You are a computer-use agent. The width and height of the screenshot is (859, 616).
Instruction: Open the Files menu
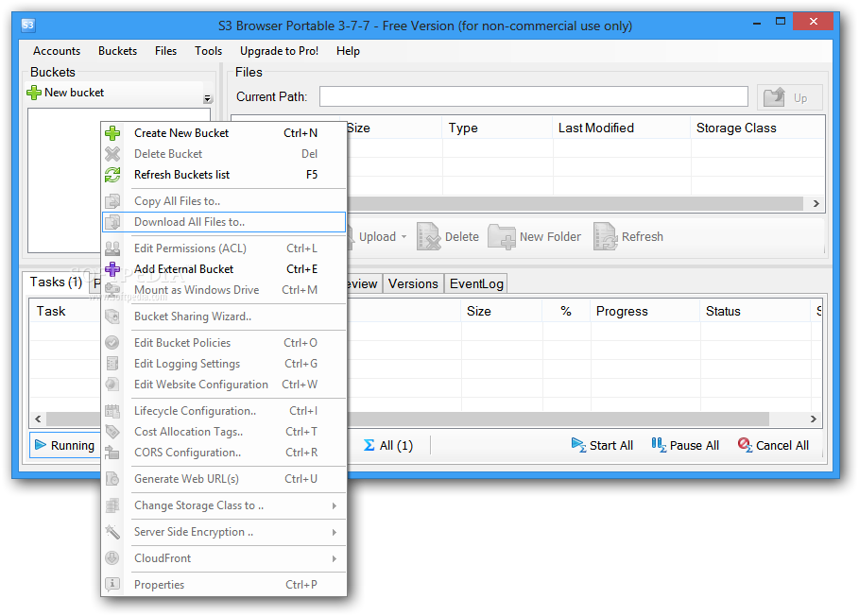coord(165,51)
